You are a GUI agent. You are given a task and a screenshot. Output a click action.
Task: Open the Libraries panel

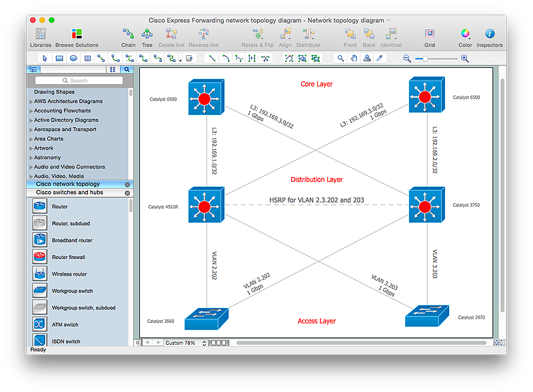pos(41,38)
